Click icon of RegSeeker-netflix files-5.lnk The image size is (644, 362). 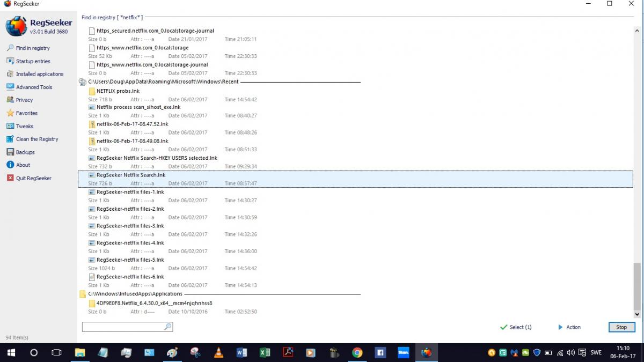coord(92,260)
